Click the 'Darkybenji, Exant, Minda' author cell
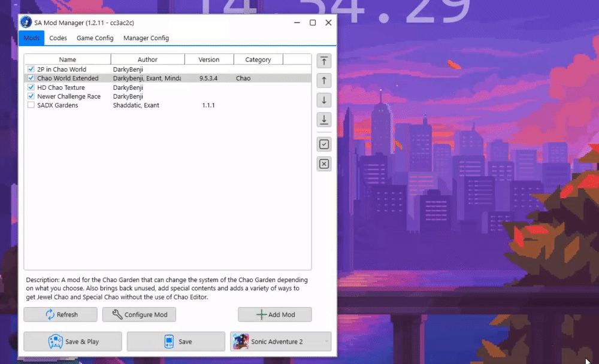The image size is (599, 364). [x=147, y=78]
